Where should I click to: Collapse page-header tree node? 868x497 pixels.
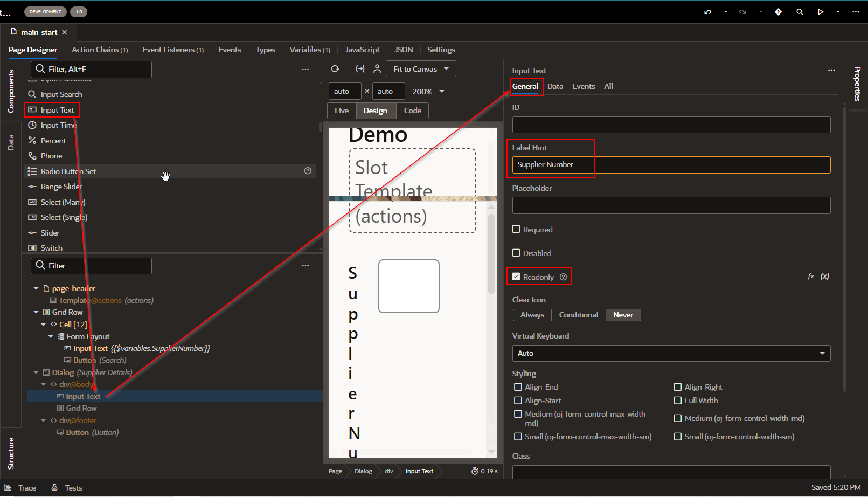pyautogui.click(x=36, y=288)
